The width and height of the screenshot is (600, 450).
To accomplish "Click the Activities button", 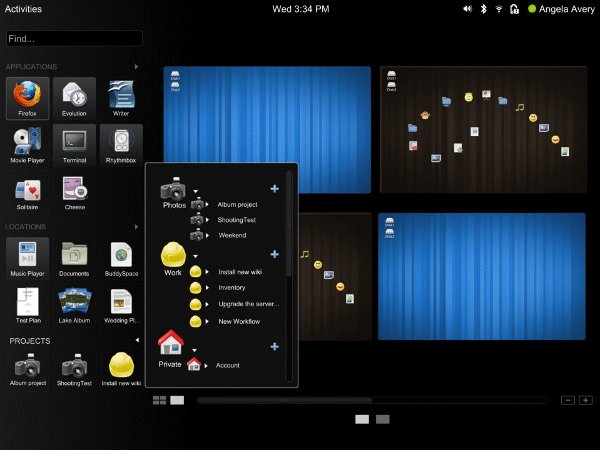I will [x=23, y=9].
